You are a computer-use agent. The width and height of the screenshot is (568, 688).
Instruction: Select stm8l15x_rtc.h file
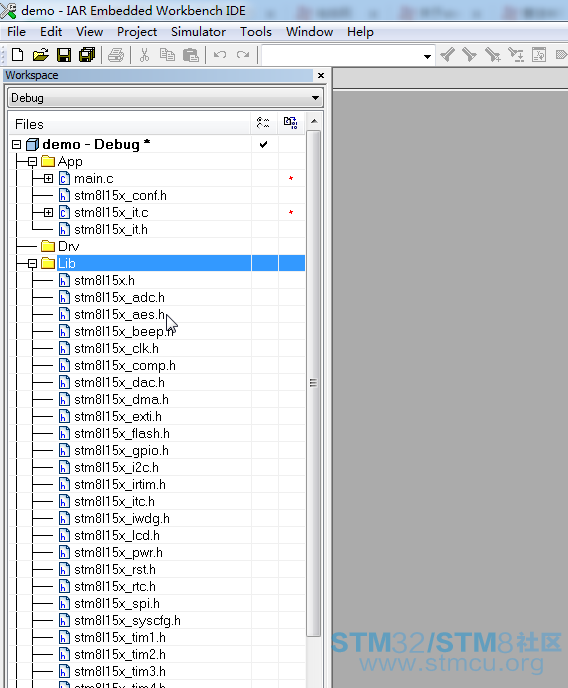point(114,587)
